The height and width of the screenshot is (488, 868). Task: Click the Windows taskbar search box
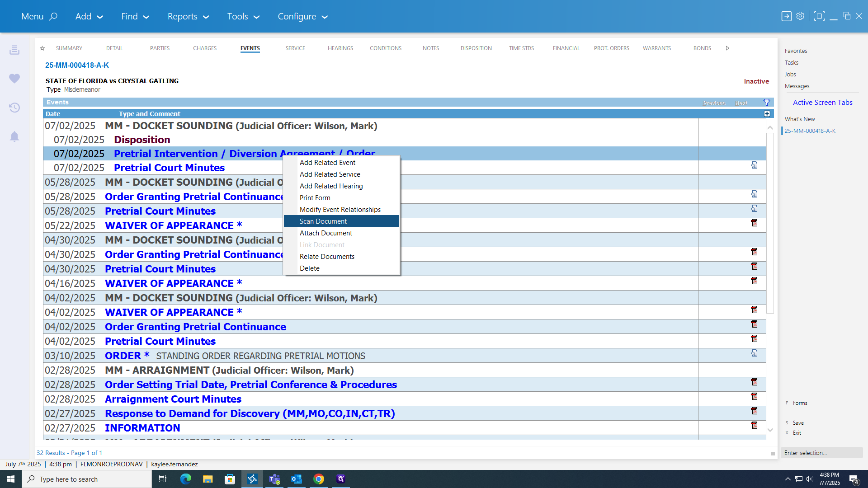point(87,479)
